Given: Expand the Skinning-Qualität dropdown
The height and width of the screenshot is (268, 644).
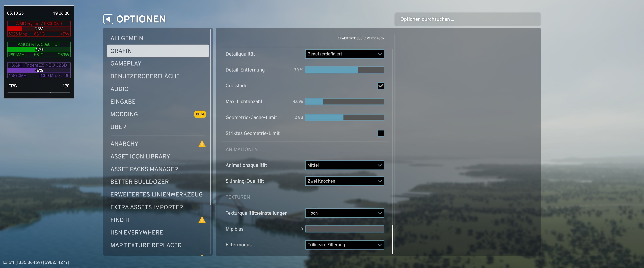Looking at the screenshot, I should [344, 181].
